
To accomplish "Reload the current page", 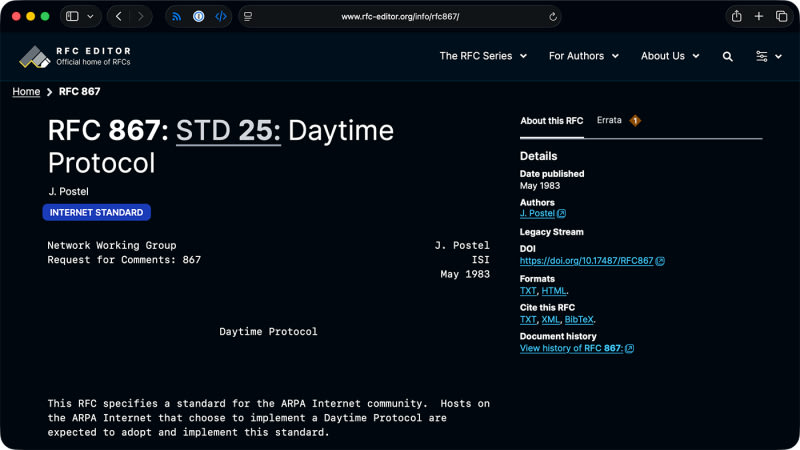I will pos(553,17).
